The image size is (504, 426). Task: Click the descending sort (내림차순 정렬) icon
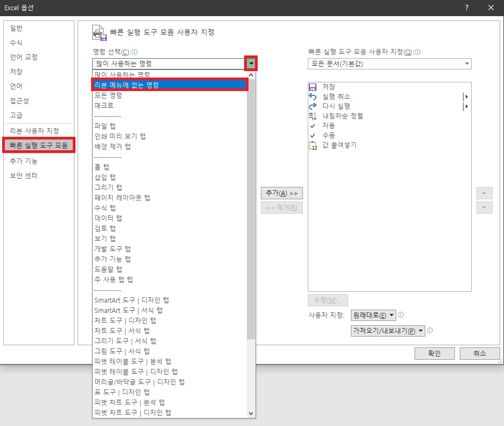tap(313, 116)
